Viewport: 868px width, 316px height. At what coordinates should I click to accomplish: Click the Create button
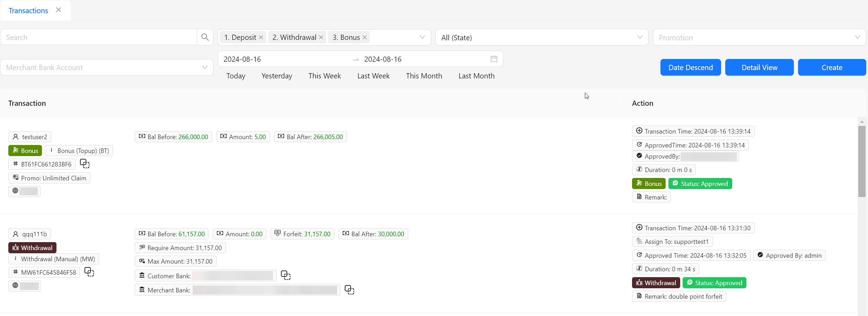click(x=832, y=67)
